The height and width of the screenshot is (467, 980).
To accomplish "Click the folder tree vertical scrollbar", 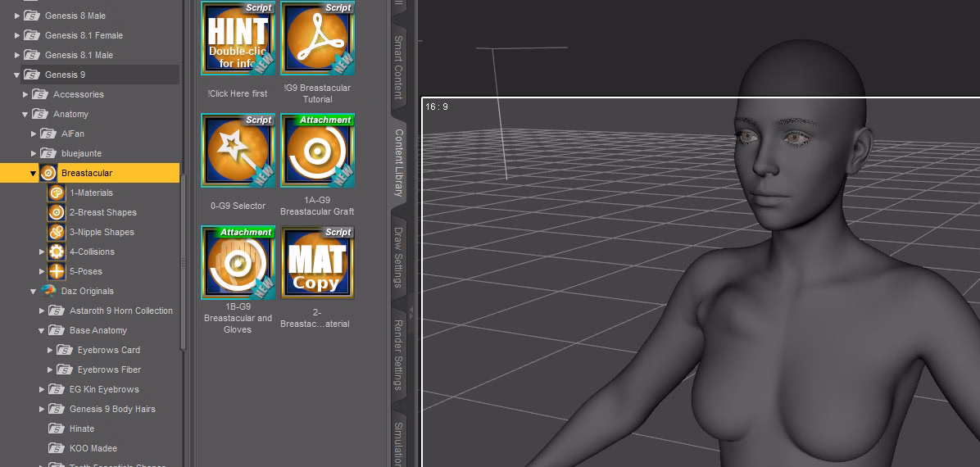I will [x=183, y=262].
